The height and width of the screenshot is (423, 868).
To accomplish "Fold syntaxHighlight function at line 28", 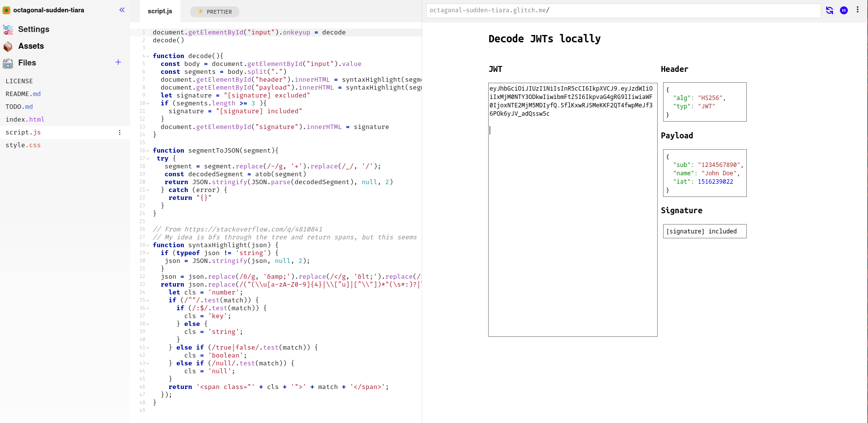I will (x=148, y=245).
